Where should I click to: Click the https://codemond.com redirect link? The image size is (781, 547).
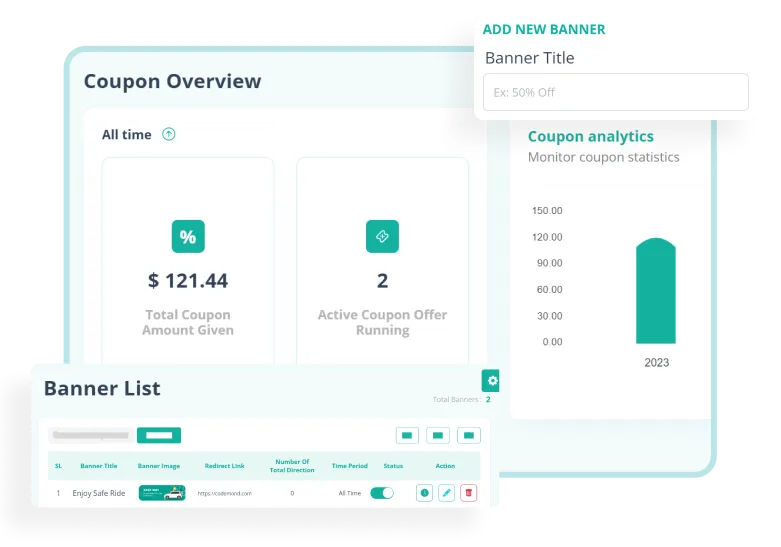225,493
